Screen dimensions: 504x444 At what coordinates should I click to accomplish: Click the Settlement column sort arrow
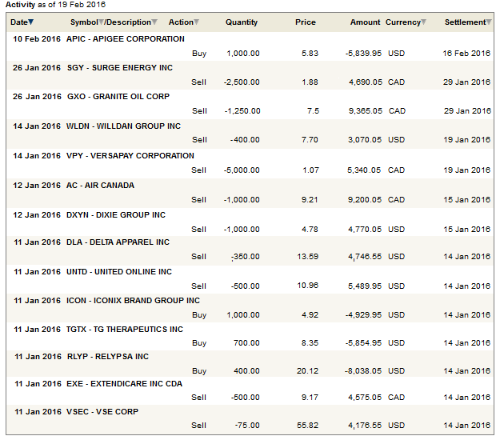(x=489, y=22)
